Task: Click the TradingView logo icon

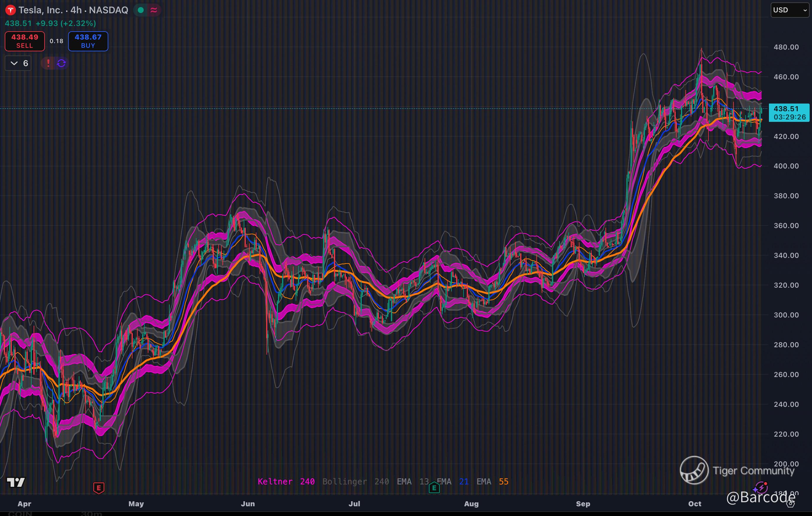Action: coord(16,482)
